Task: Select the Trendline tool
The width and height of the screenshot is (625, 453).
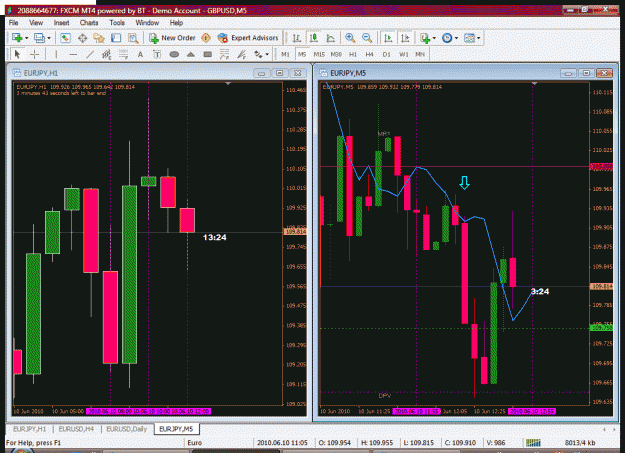Action: (90, 54)
